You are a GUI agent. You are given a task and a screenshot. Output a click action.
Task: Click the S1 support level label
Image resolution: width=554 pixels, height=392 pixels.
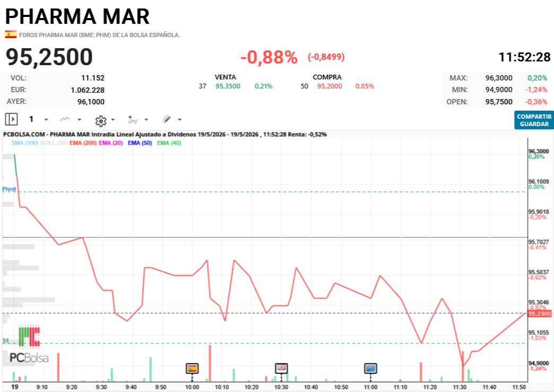[6, 341]
